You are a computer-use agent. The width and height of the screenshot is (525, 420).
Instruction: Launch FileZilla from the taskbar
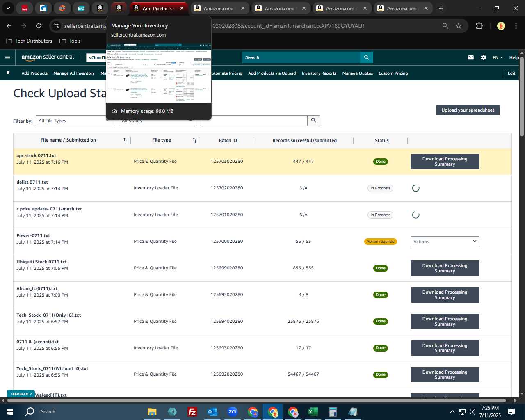click(192, 412)
